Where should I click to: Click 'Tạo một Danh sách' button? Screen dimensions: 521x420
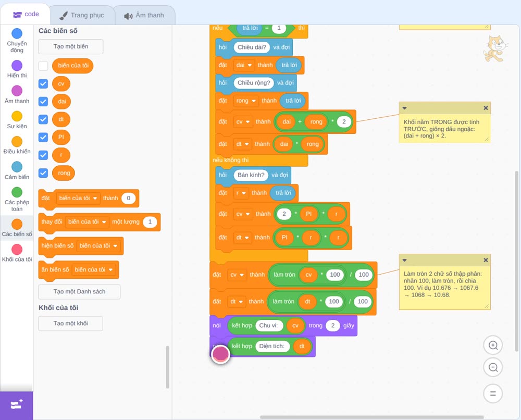point(79,292)
